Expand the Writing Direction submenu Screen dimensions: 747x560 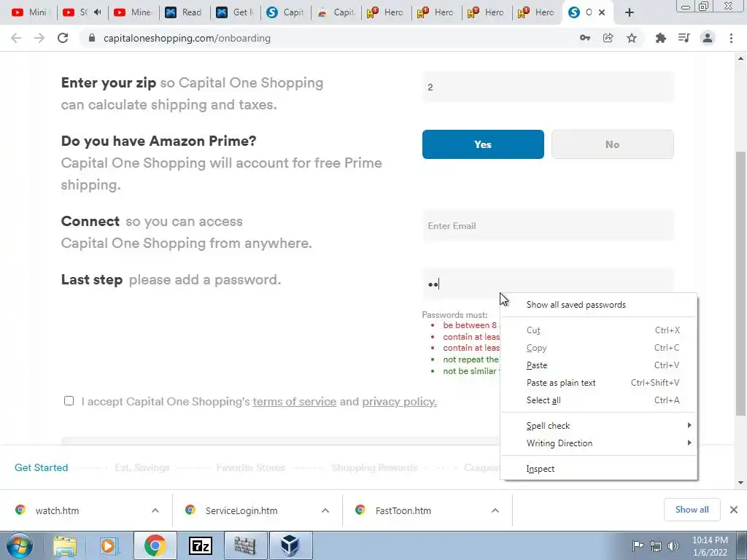[599, 443]
